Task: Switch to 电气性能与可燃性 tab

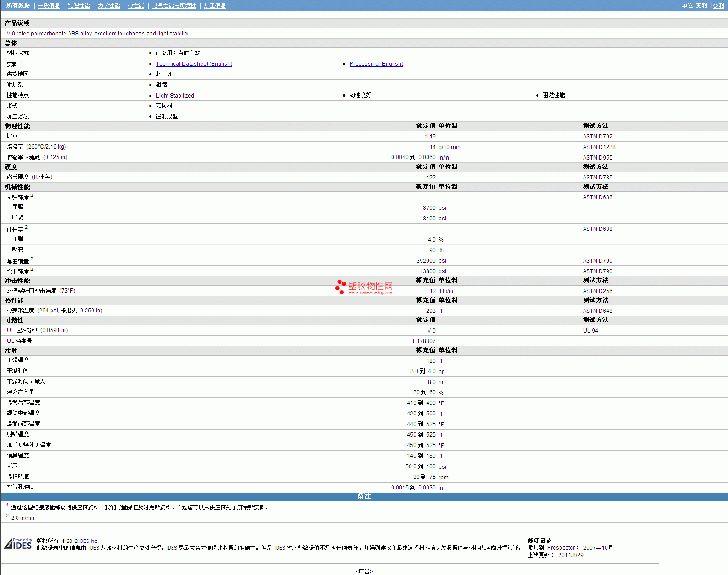Action: (x=174, y=6)
